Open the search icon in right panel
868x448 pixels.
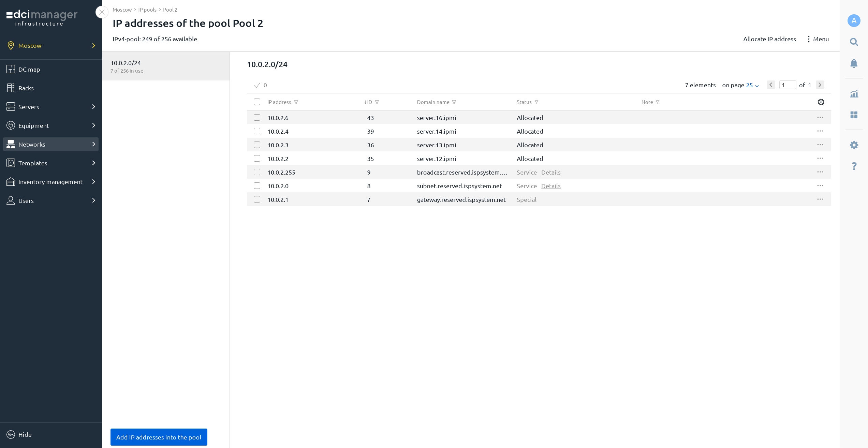854,42
